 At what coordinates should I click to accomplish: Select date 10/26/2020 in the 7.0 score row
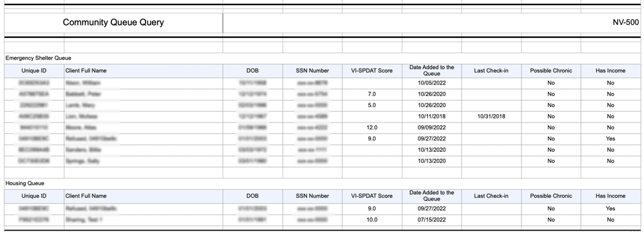pyautogui.click(x=432, y=94)
